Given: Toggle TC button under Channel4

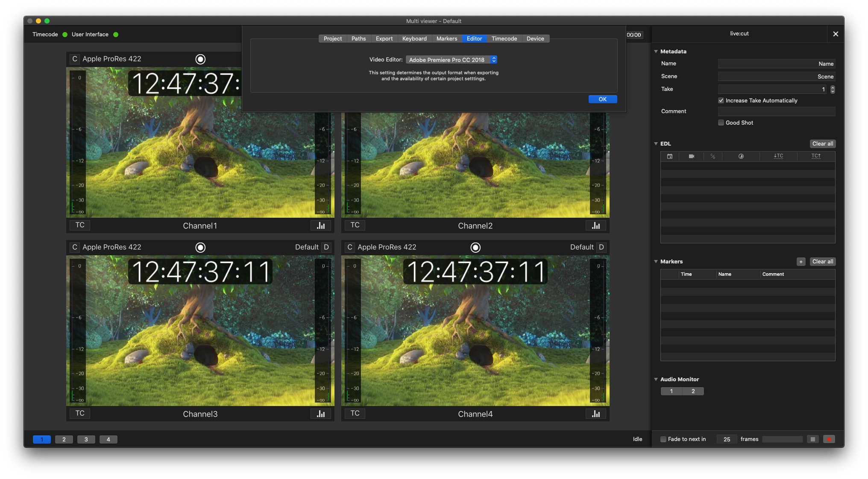Looking at the screenshot, I should click(x=355, y=413).
